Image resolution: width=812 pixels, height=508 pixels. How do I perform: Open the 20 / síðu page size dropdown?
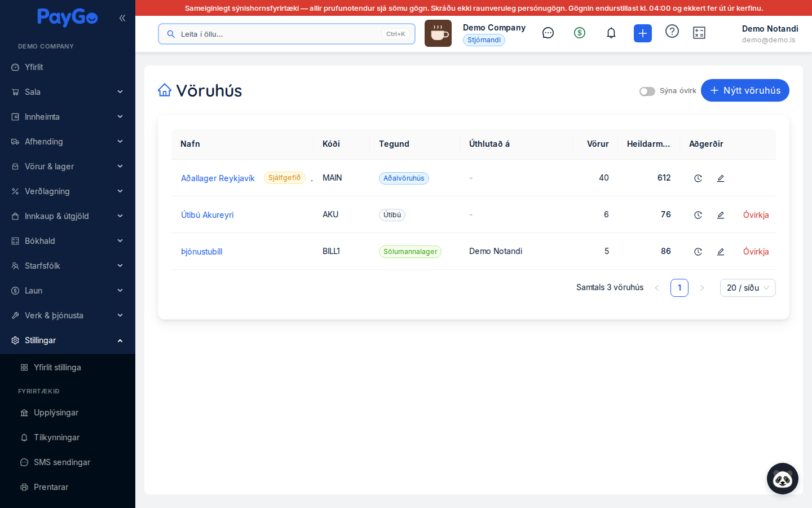click(748, 288)
